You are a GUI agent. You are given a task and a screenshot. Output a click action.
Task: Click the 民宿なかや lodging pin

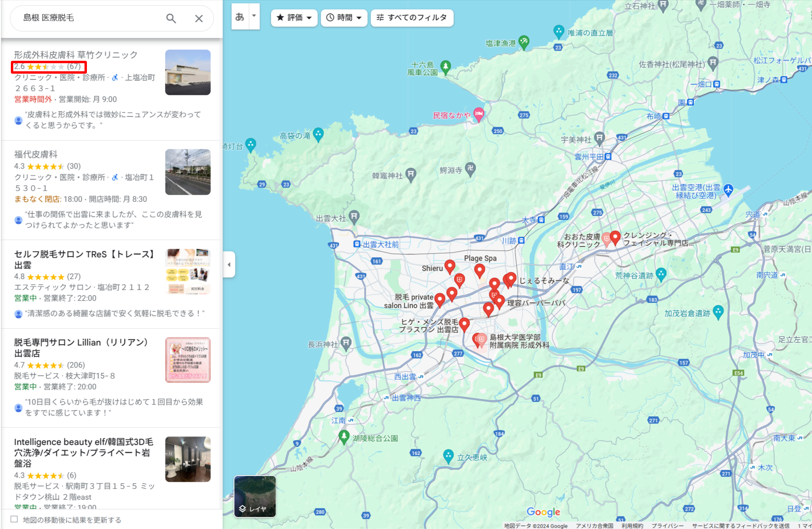(478, 114)
